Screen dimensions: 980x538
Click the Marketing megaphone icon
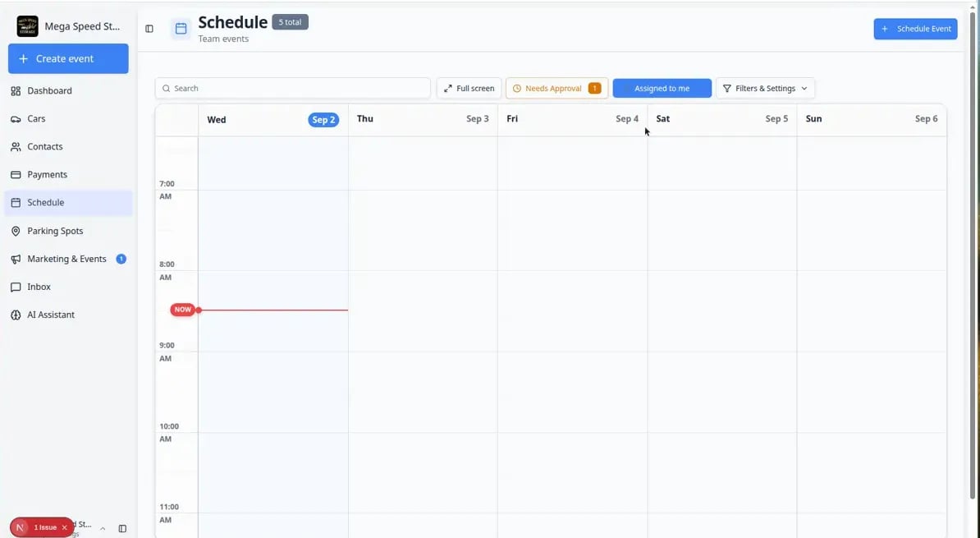point(16,259)
